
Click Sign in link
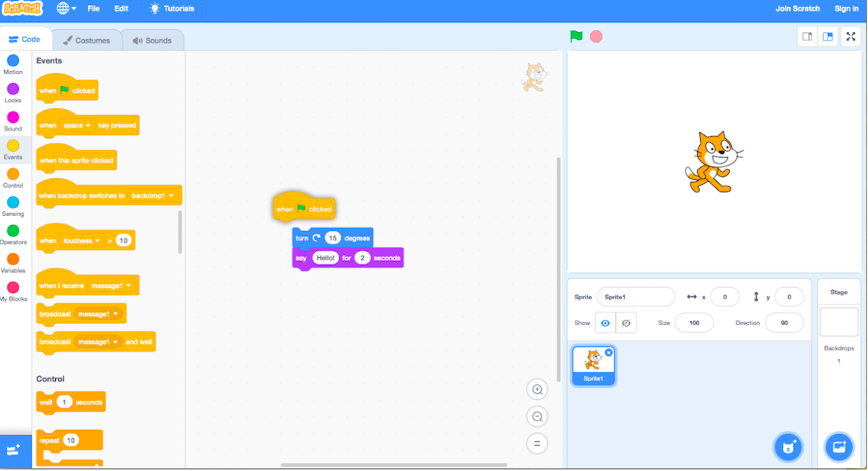847,8
